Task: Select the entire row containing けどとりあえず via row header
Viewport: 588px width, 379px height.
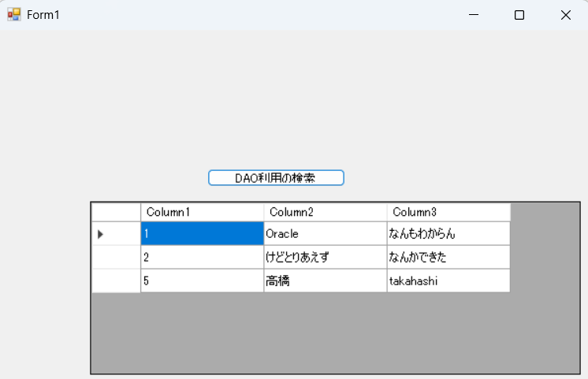Action: pyautogui.click(x=116, y=257)
